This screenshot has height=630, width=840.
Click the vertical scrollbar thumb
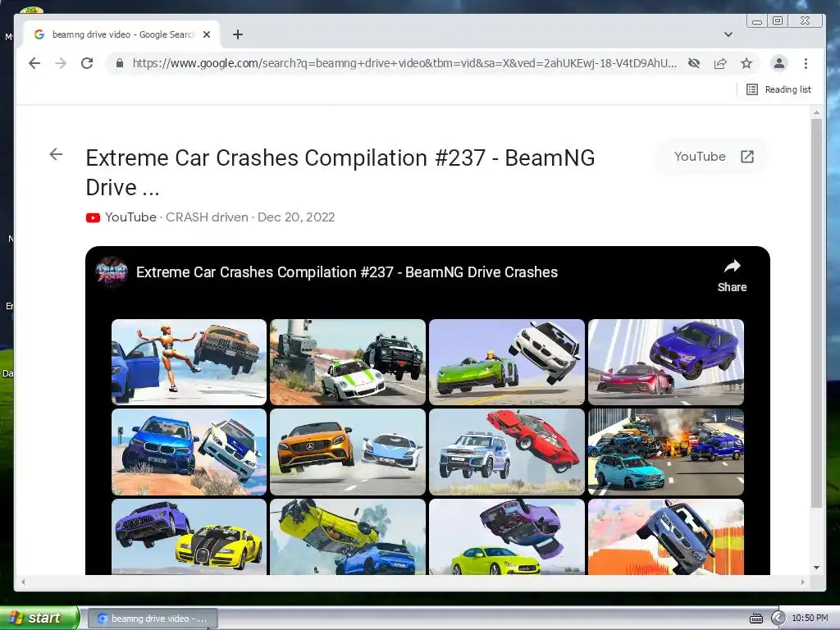pos(816,313)
